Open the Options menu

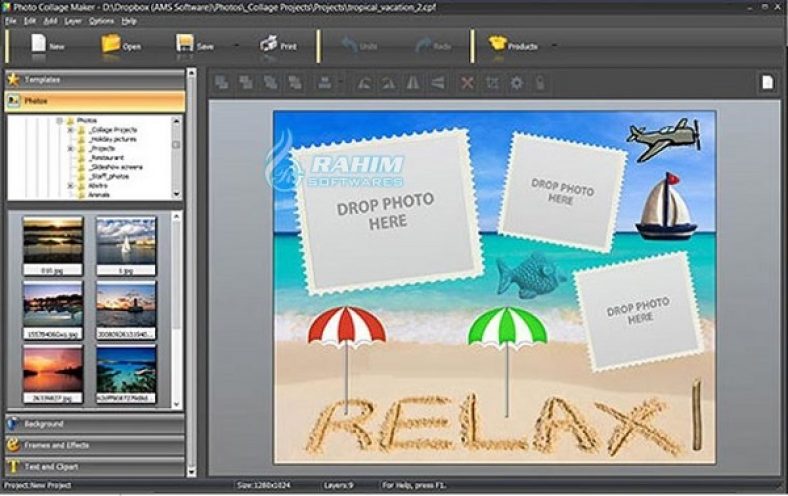tap(101, 20)
